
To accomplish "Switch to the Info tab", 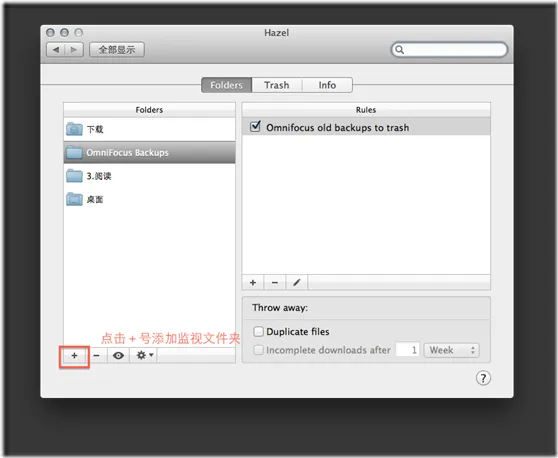I will pos(327,85).
